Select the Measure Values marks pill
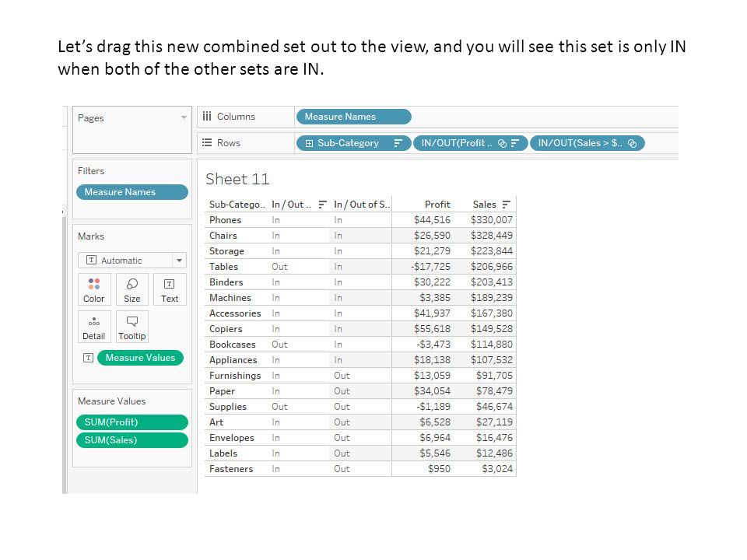Image resolution: width=747 pixels, height=560 pixels. [x=140, y=358]
